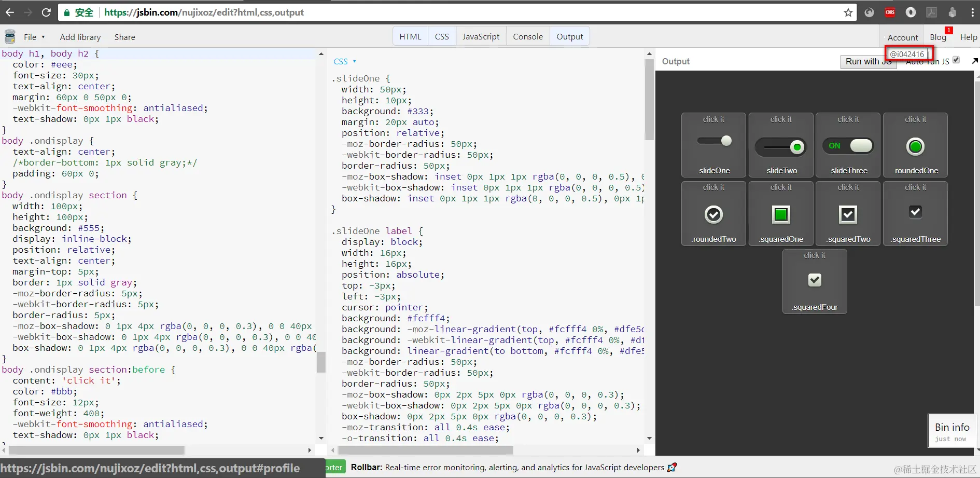Open the Help link
This screenshot has width=980, height=478.
(x=969, y=37)
